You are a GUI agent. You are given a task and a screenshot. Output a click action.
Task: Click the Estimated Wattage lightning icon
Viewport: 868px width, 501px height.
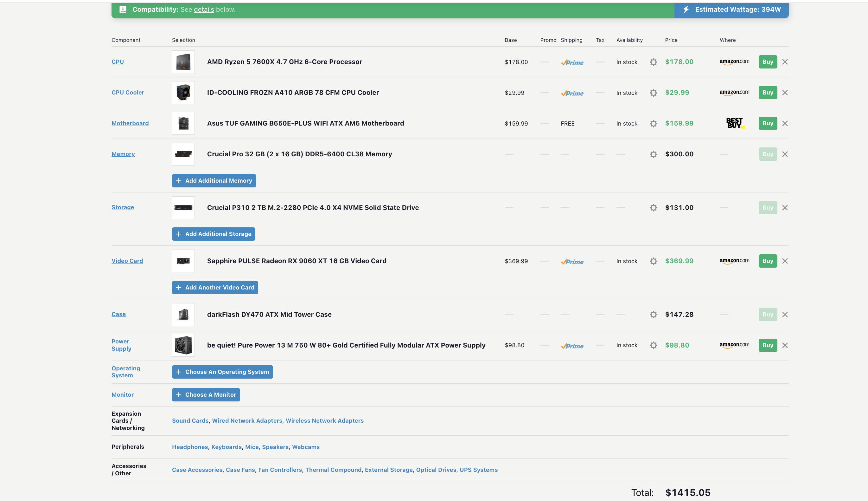pyautogui.click(x=686, y=10)
